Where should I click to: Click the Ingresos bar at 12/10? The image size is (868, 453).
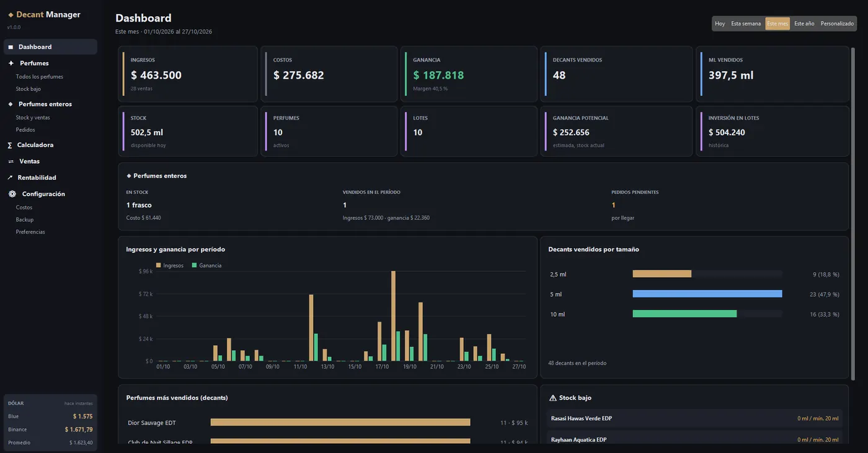311,328
